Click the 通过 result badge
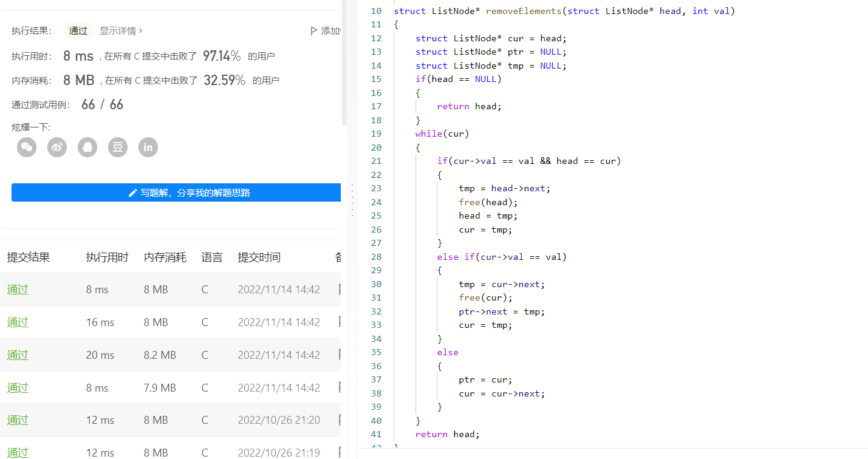Screen dimensions: 868x459 [78, 30]
